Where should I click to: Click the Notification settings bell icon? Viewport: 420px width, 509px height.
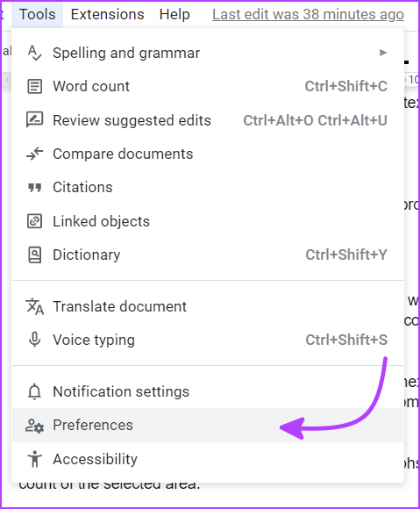(x=34, y=391)
